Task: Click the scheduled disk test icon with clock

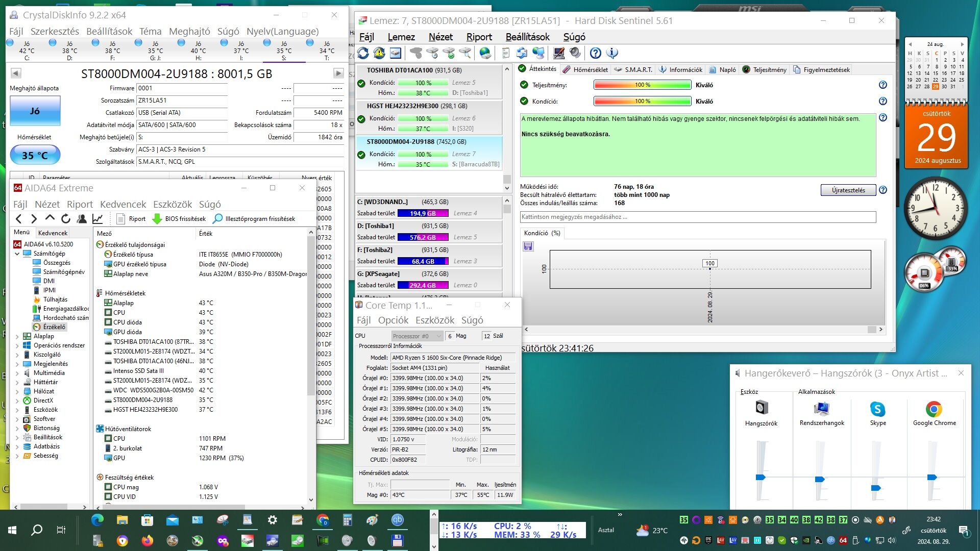Action: coord(432,53)
